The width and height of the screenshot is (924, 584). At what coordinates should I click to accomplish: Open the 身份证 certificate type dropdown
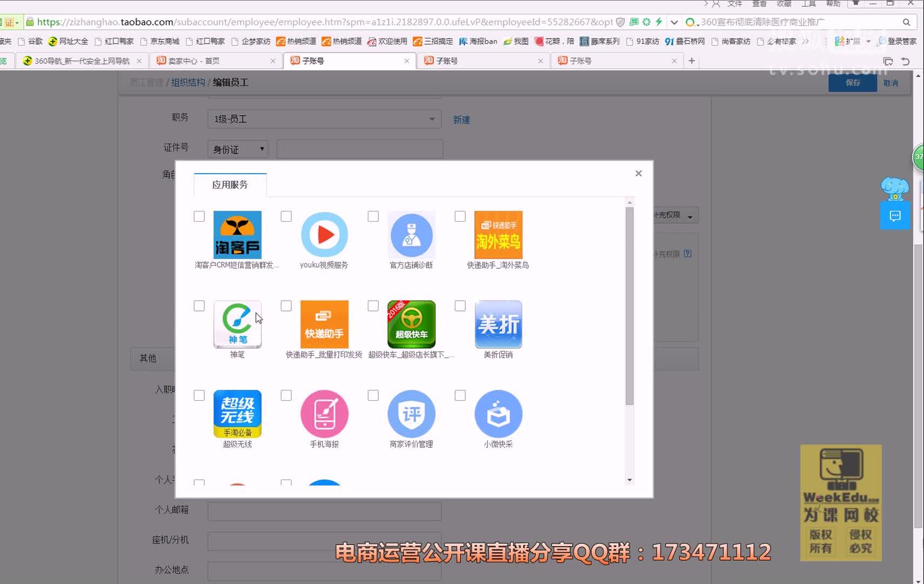tap(237, 149)
